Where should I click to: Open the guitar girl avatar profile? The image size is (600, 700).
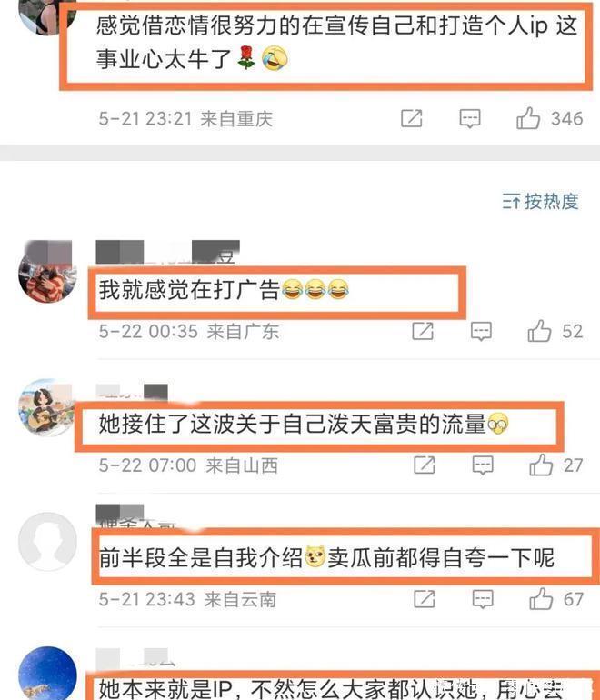point(47,407)
